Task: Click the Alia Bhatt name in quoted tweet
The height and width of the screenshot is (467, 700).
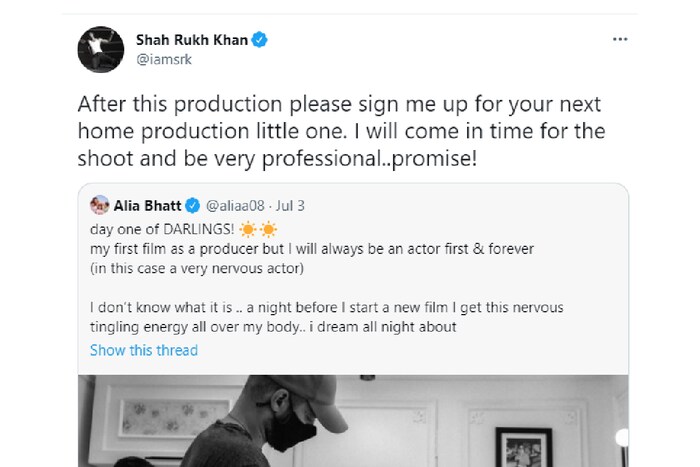Action: point(148,205)
